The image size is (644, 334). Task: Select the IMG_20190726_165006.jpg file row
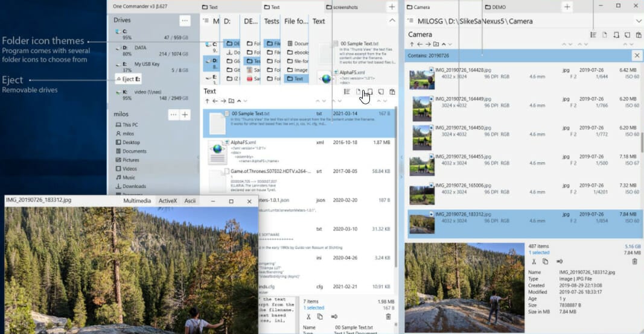tap(524, 194)
